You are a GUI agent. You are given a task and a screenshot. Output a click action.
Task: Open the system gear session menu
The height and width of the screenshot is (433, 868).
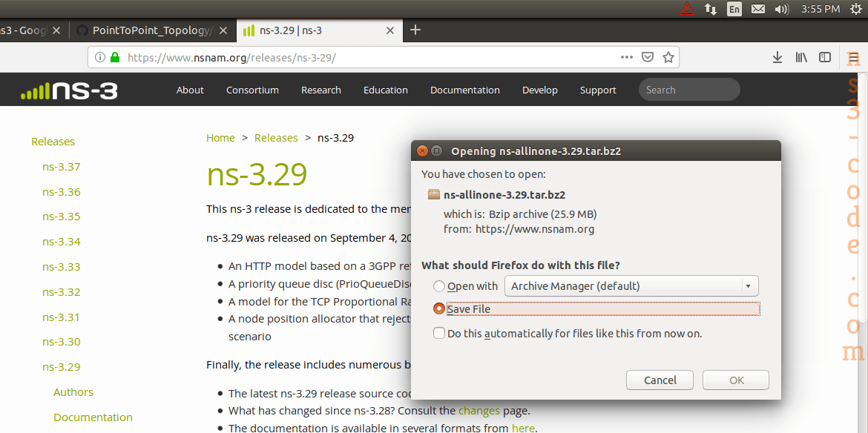click(855, 9)
